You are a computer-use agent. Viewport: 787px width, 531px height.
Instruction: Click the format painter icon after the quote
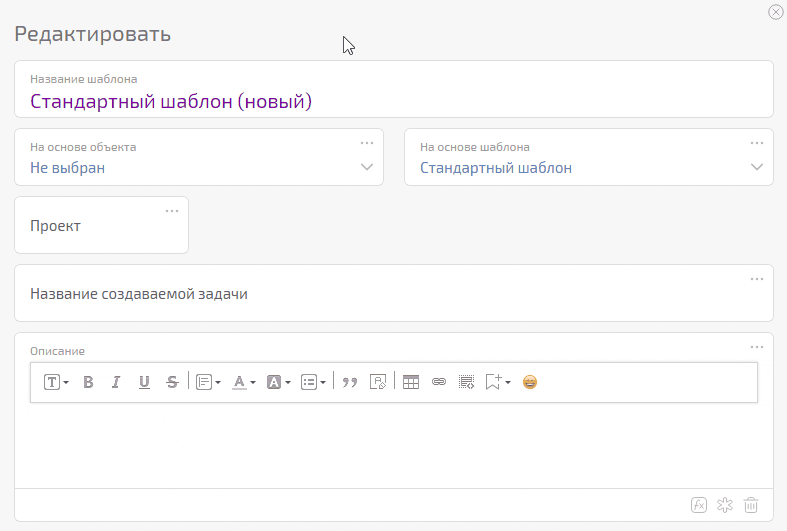[378, 382]
